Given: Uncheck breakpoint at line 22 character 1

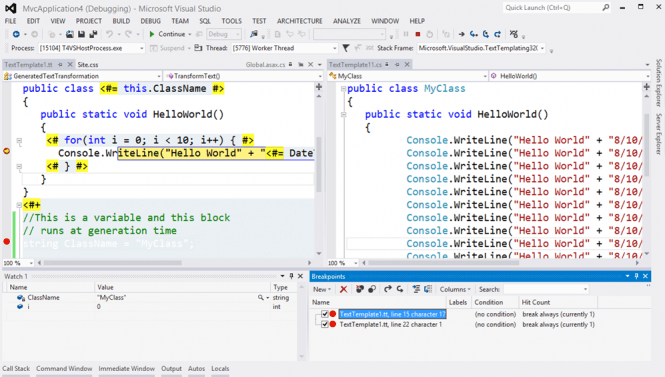Looking at the screenshot, I should point(325,324).
